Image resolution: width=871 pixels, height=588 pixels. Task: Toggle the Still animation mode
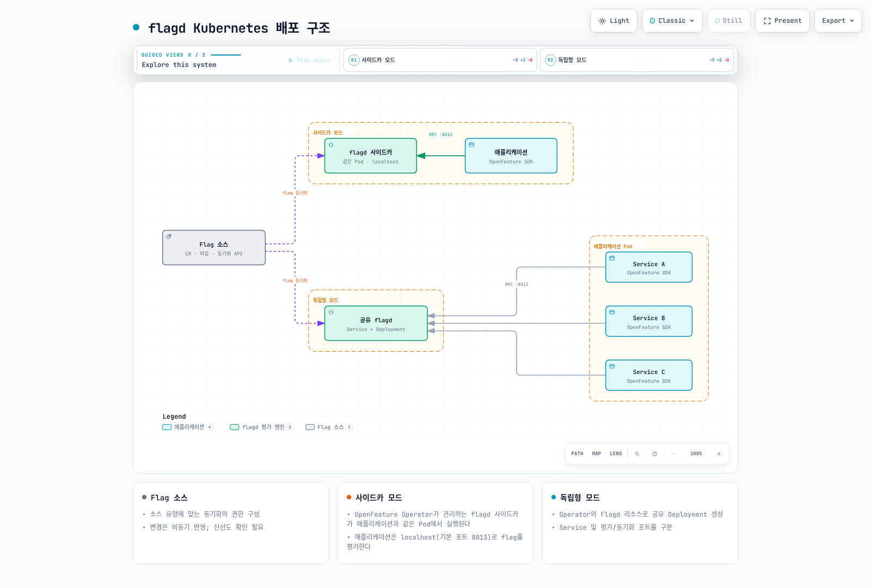[728, 21]
